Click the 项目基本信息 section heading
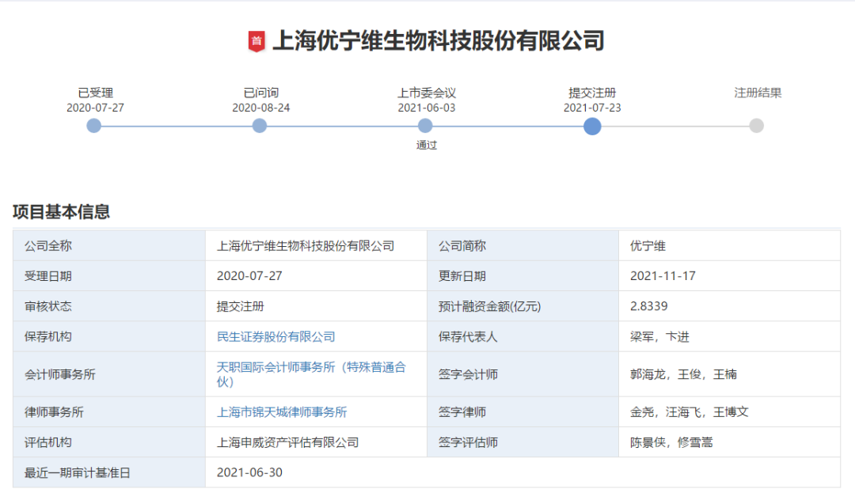Viewport: 855px width, 504px height. coord(61,212)
